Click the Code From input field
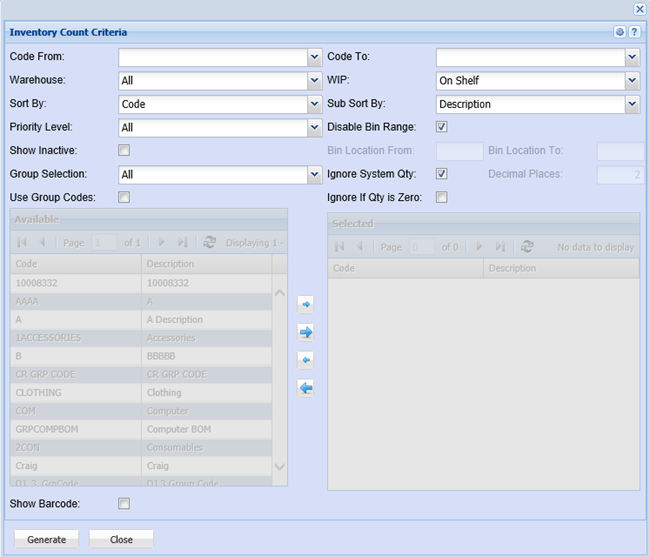 coord(213,57)
